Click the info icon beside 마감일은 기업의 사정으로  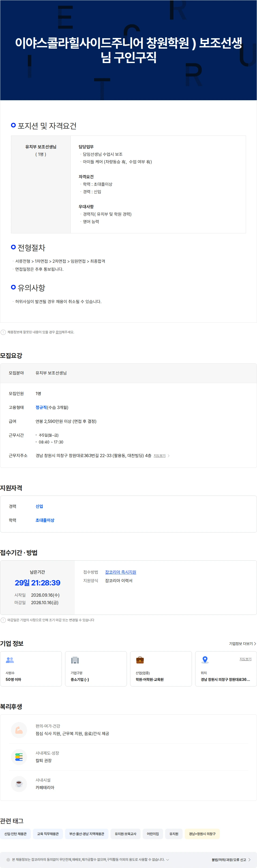pyautogui.click(x=3, y=620)
